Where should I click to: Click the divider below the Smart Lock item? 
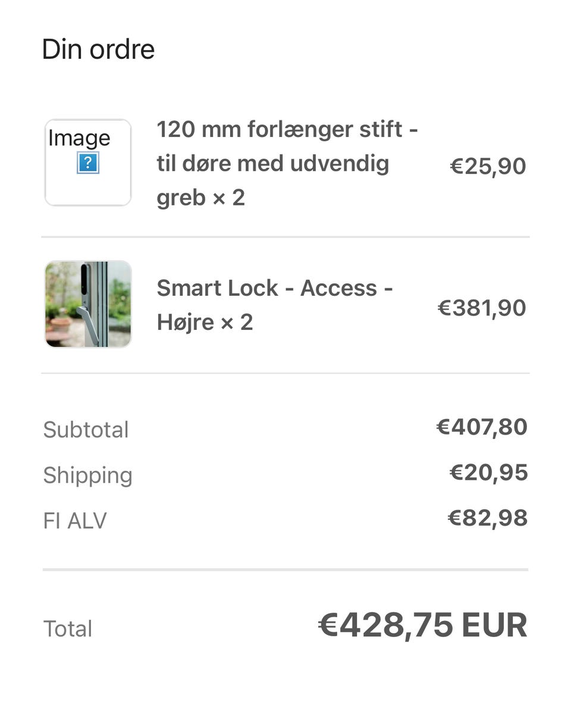click(285, 373)
